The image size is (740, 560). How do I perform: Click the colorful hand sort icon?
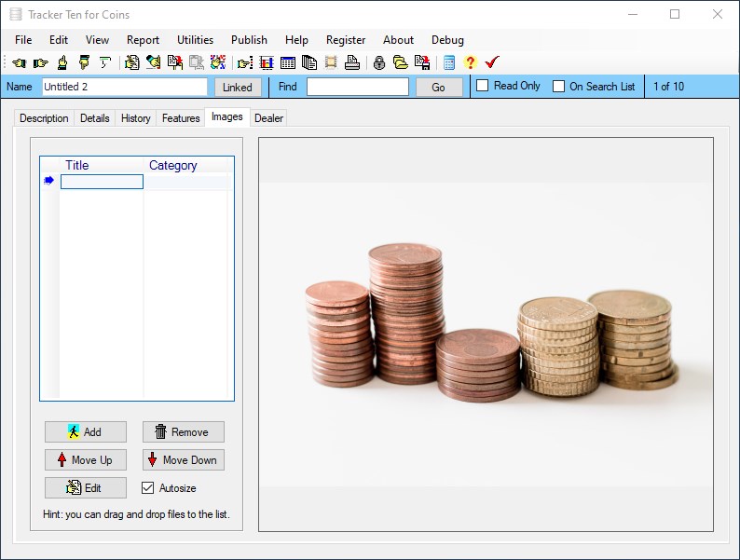coord(217,62)
